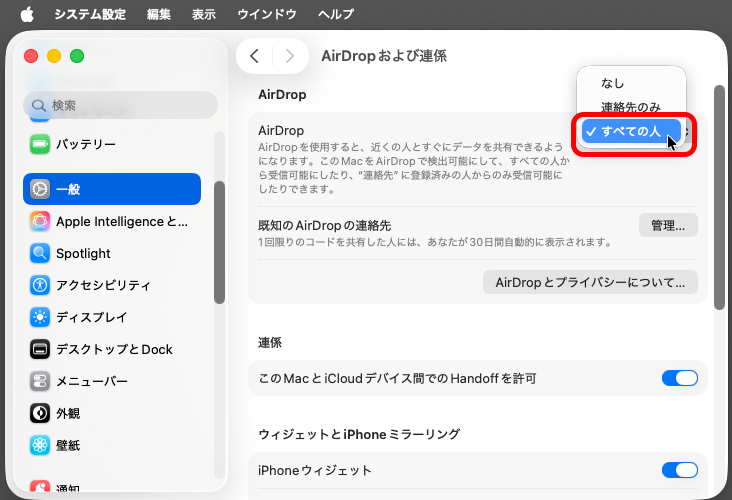This screenshot has width=732, height=500.
Task: Click ウィジェットとiPhoneミラーリング heading
Action: click(x=359, y=434)
